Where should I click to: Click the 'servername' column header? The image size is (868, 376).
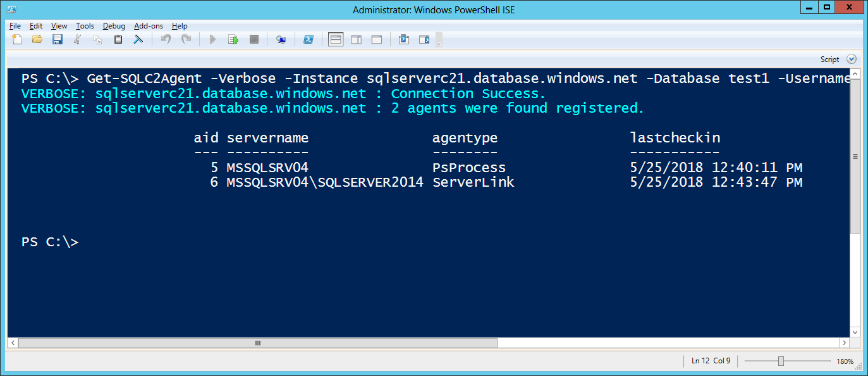(267, 138)
